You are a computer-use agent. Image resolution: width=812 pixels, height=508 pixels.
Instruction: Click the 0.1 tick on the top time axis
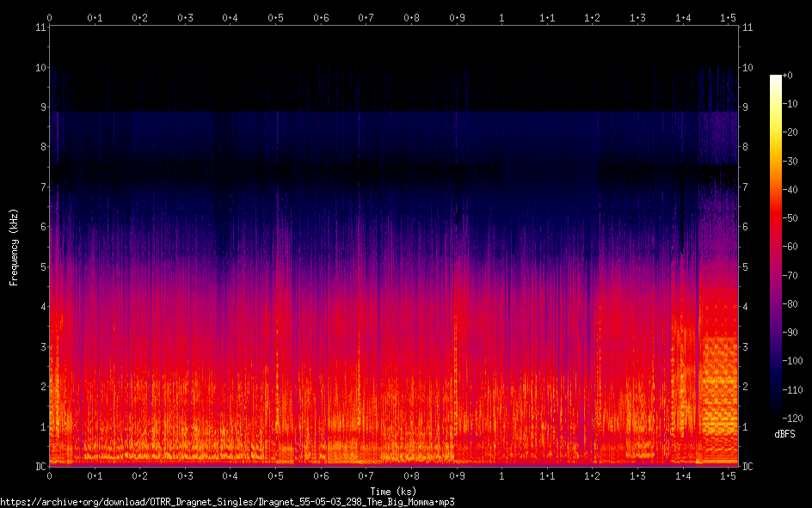point(95,17)
